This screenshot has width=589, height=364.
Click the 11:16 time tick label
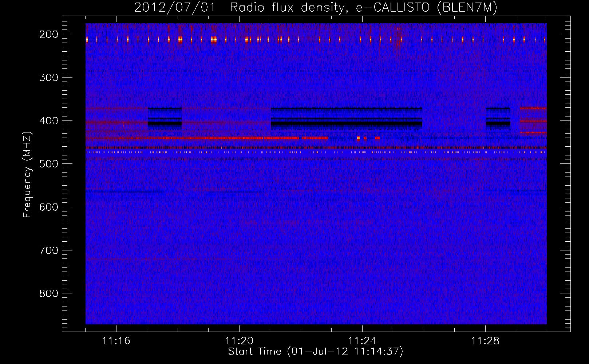pyautogui.click(x=116, y=341)
